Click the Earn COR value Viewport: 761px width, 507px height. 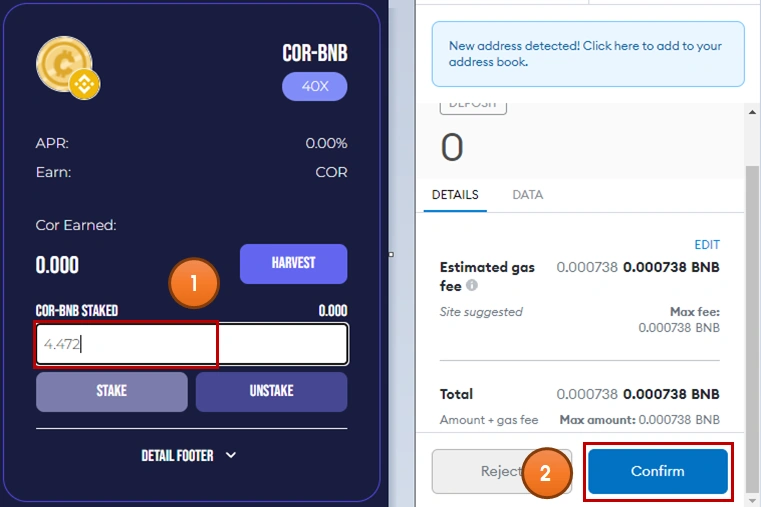[331, 172]
